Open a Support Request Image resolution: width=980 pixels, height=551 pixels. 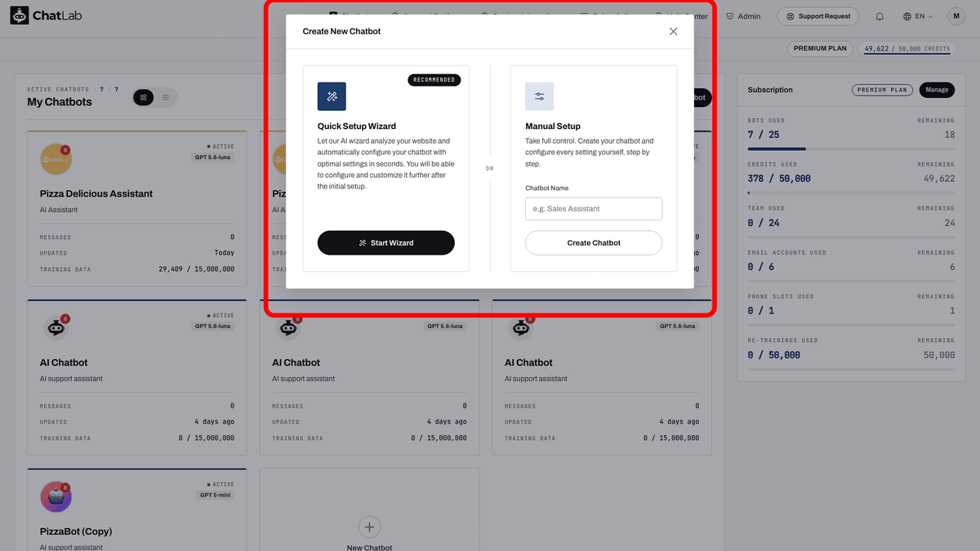pyautogui.click(x=818, y=16)
